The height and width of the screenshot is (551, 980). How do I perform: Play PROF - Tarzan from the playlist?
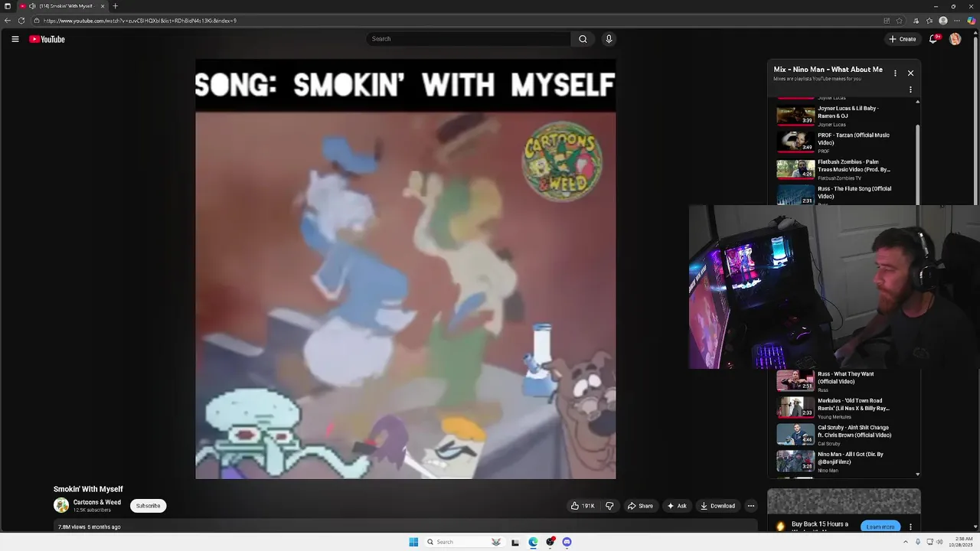click(x=844, y=142)
